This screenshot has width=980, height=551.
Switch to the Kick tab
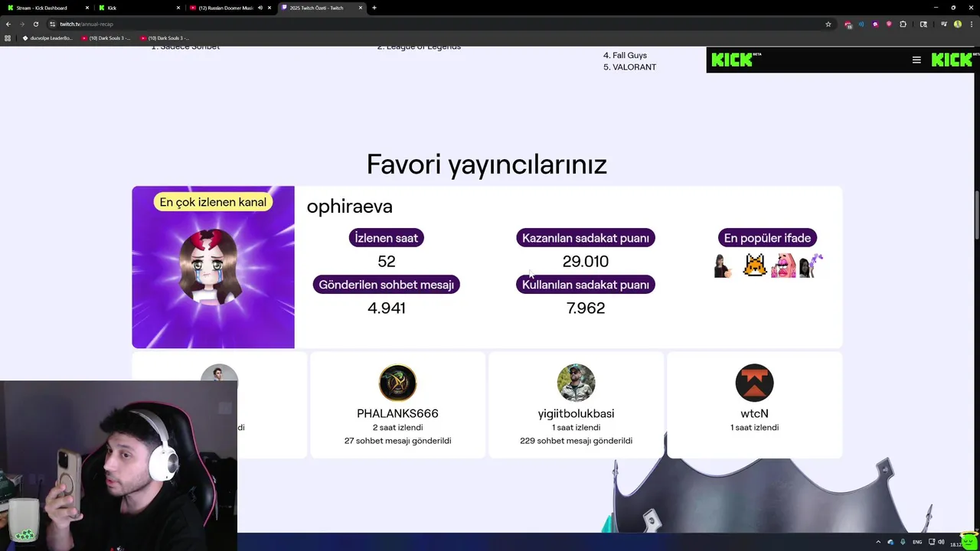138,8
